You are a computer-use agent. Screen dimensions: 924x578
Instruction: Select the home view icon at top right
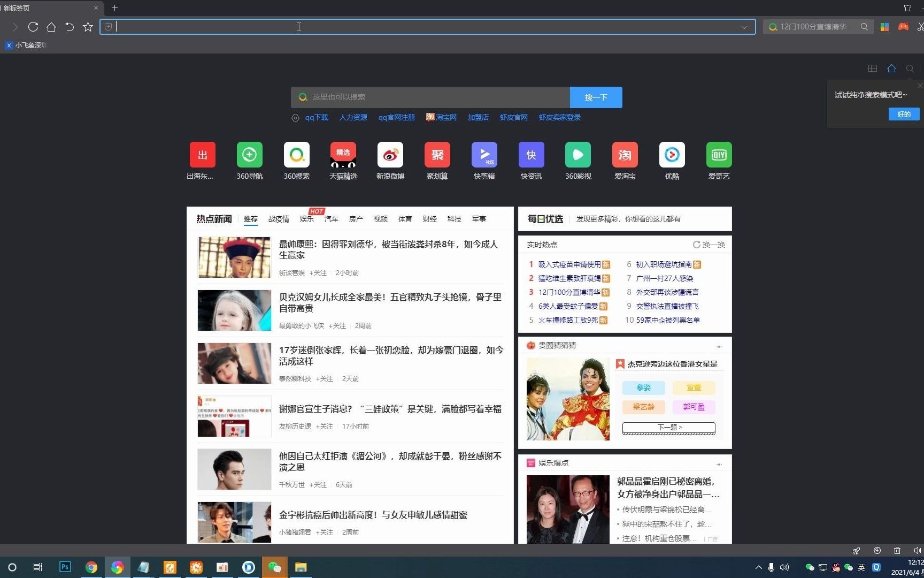[x=891, y=69]
